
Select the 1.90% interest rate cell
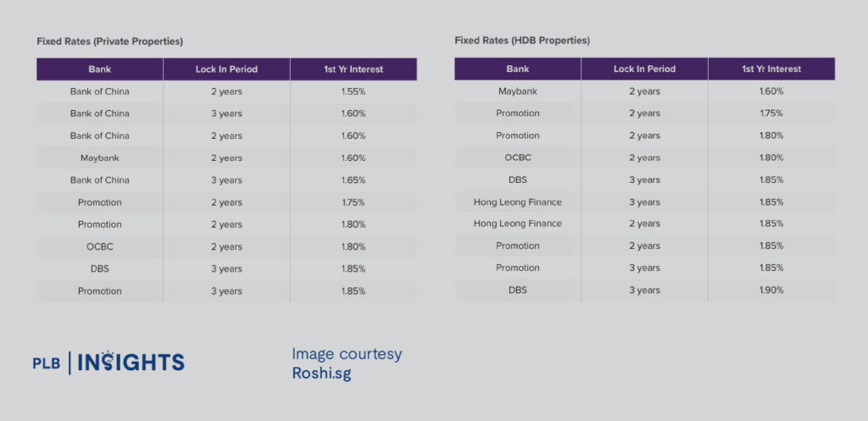(x=771, y=290)
